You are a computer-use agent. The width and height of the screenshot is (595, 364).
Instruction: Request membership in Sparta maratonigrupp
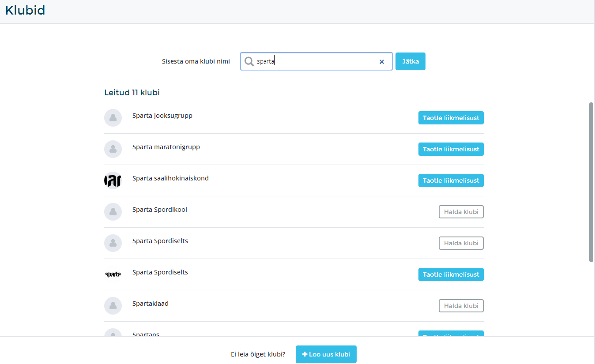tap(451, 149)
